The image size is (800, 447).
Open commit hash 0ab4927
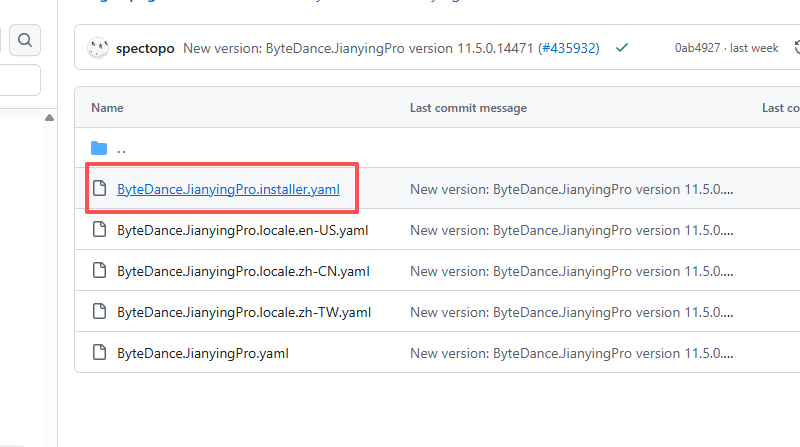[x=697, y=48]
